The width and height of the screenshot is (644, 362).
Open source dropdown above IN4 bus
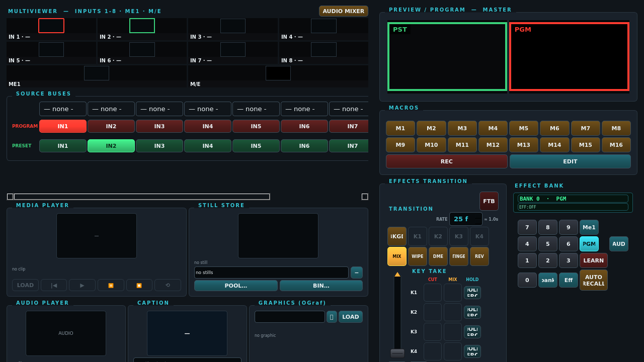point(208,109)
